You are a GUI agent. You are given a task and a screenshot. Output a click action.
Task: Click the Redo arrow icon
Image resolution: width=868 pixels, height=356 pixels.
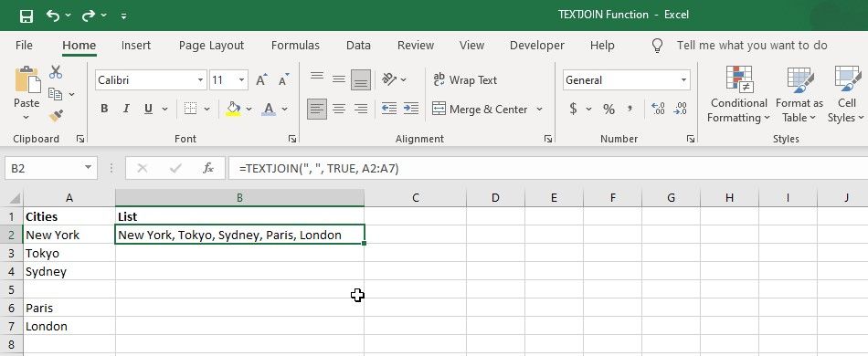tap(89, 16)
